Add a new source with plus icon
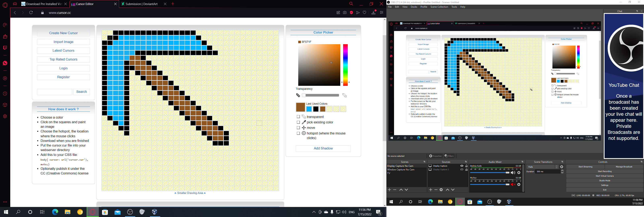Screen dimensions: 644x217 tap(430, 190)
